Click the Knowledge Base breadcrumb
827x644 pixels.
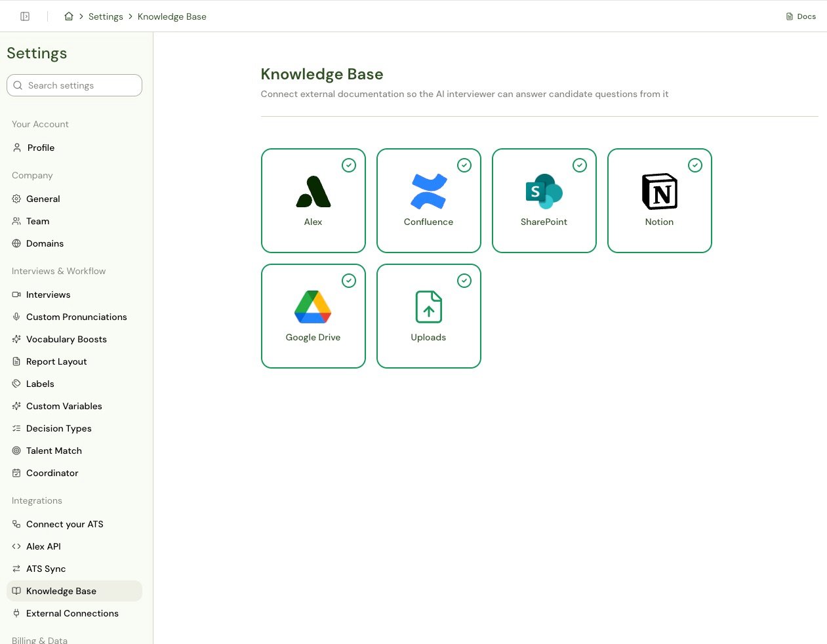172,16
